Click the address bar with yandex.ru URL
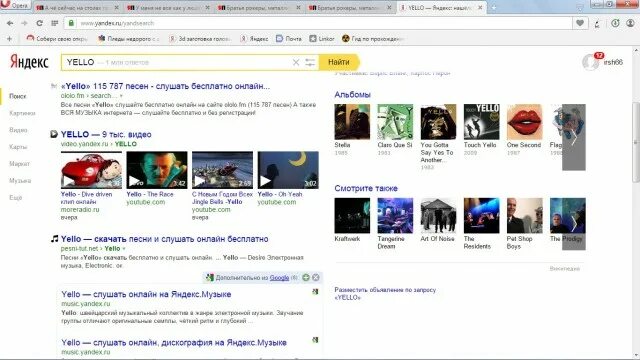Screen dimensions: 640x360 click(318, 23)
